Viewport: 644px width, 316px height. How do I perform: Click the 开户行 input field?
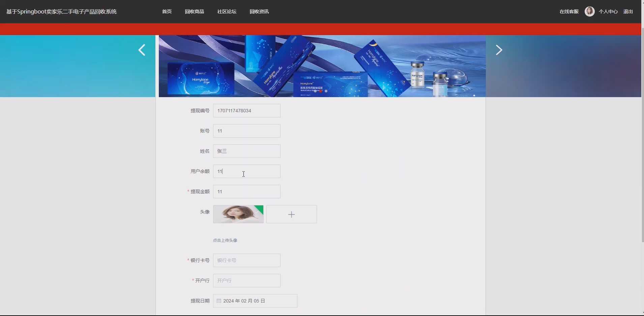[x=246, y=280]
